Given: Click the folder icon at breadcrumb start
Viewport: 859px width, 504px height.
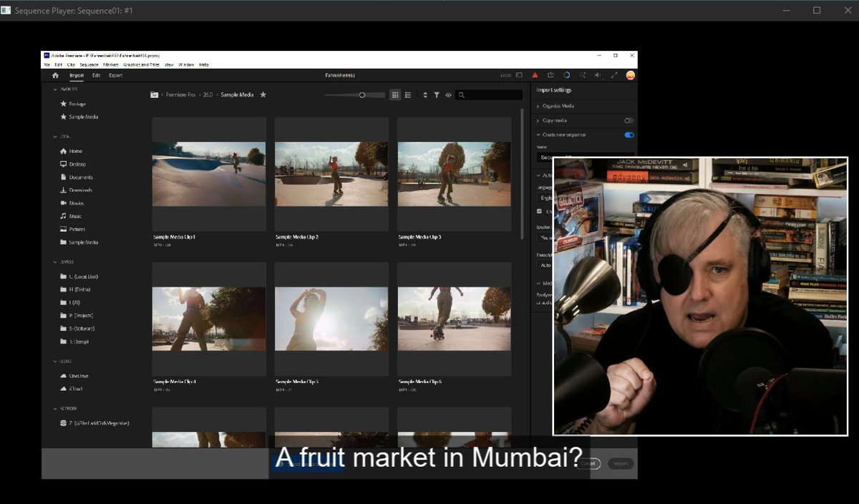Looking at the screenshot, I should [154, 94].
